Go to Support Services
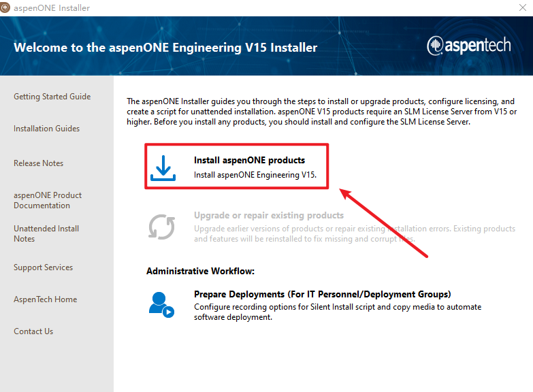 (x=43, y=267)
